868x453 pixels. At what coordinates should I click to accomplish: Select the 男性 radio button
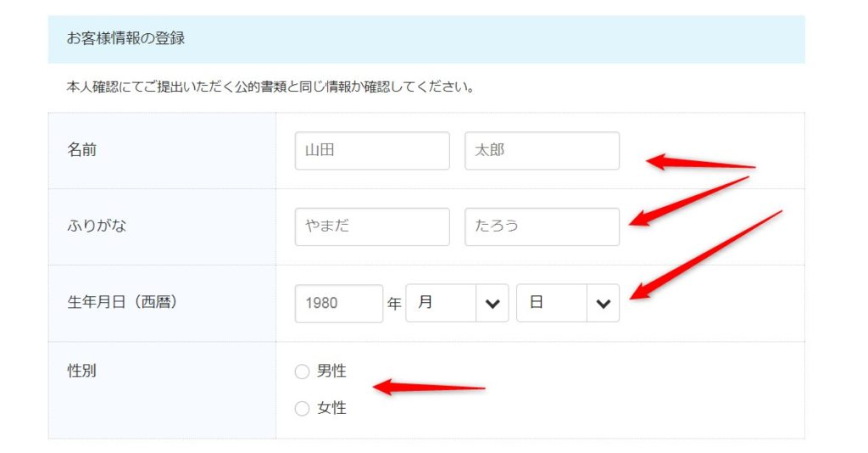pos(302,372)
